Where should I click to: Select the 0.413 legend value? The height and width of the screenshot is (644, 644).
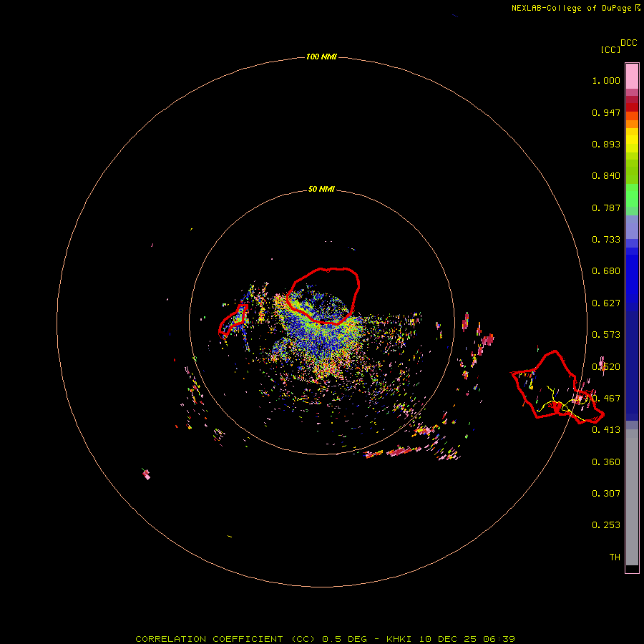coord(606,430)
